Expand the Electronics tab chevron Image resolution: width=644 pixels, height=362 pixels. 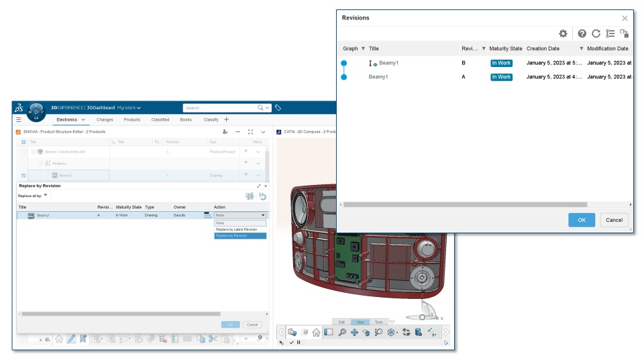click(x=83, y=120)
